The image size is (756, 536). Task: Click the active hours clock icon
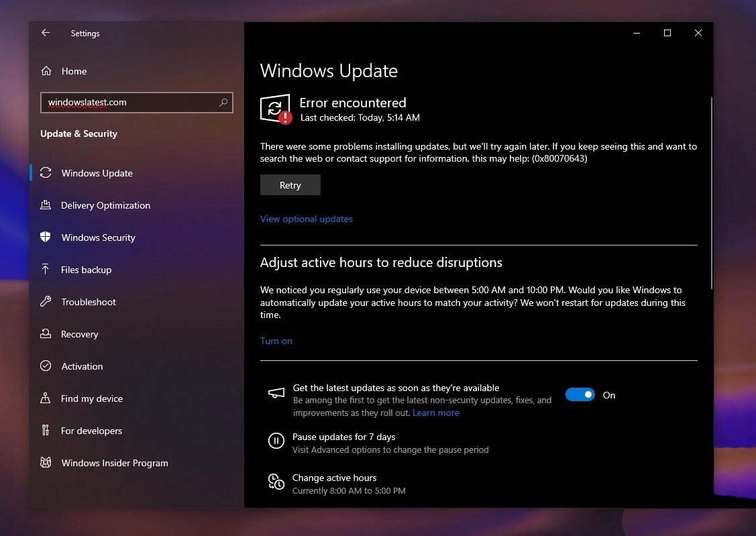tap(276, 482)
